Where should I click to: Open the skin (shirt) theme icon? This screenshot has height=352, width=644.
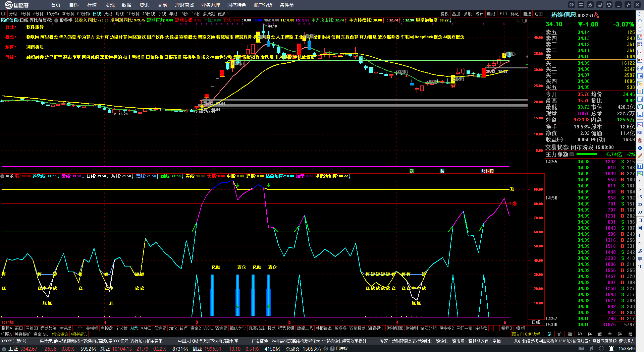click(x=609, y=5)
